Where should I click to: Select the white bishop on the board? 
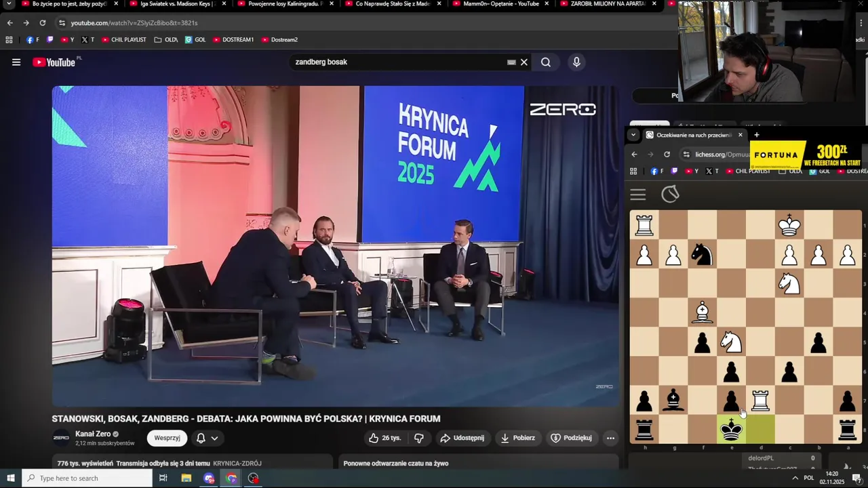coord(703,312)
